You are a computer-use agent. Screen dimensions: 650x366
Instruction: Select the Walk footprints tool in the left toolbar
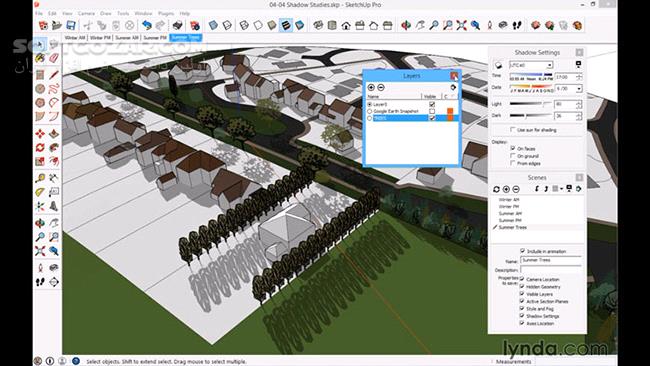[40, 282]
